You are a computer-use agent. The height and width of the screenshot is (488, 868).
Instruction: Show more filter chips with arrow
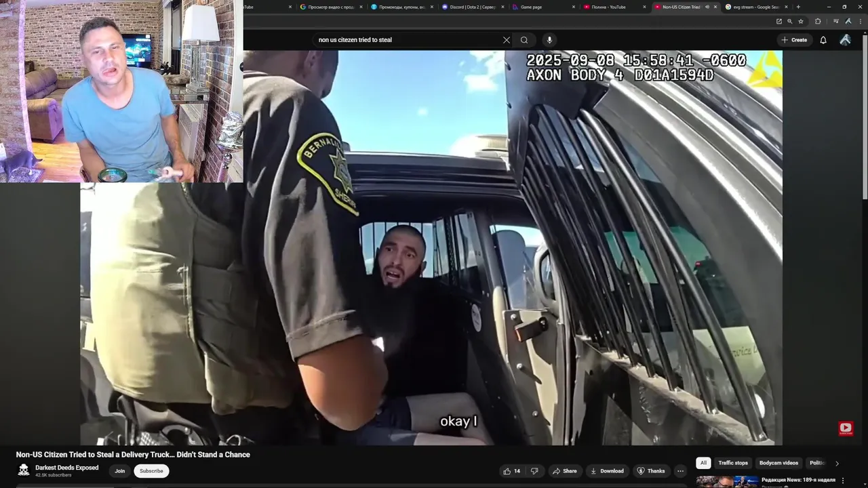click(837, 464)
